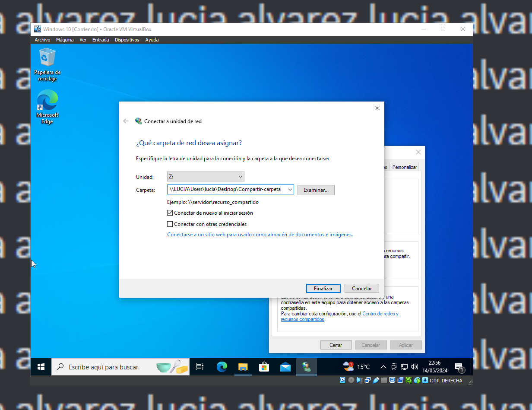Click the volume indicator in the taskbar
532x410 pixels.
point(414,366)
